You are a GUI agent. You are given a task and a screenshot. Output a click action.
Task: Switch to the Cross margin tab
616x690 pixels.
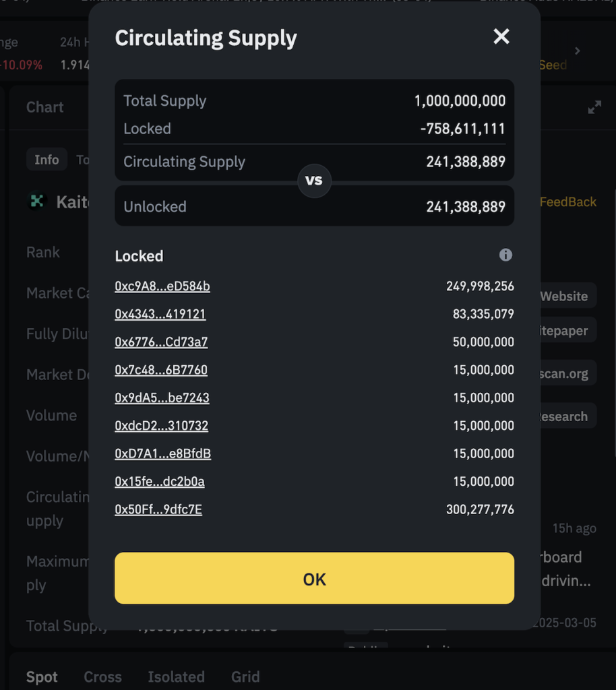102,677
